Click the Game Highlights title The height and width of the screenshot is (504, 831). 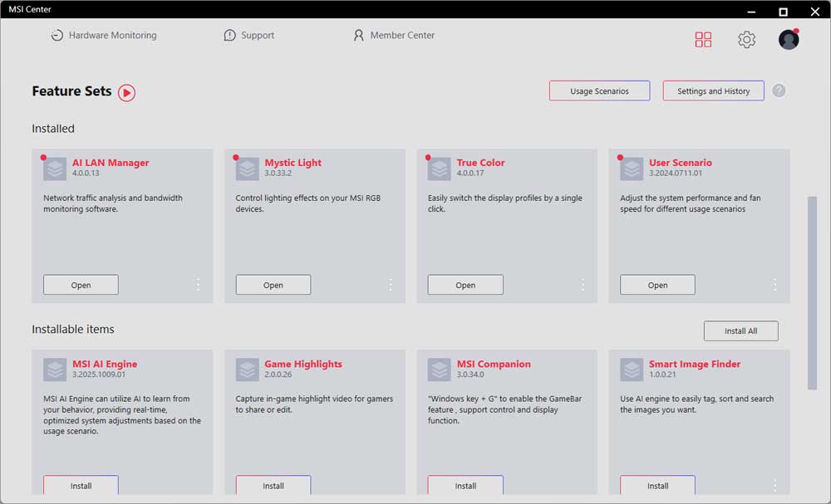[x=303, y=364]
